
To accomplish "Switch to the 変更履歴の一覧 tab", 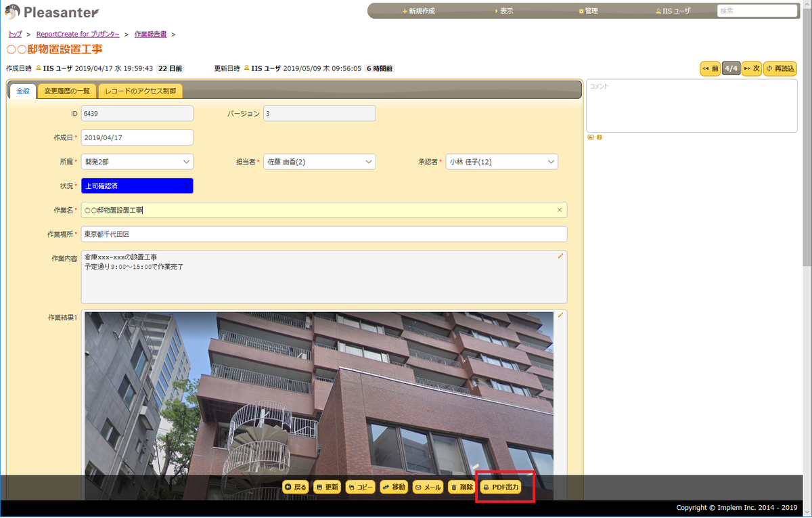I will tap(67, 90).
